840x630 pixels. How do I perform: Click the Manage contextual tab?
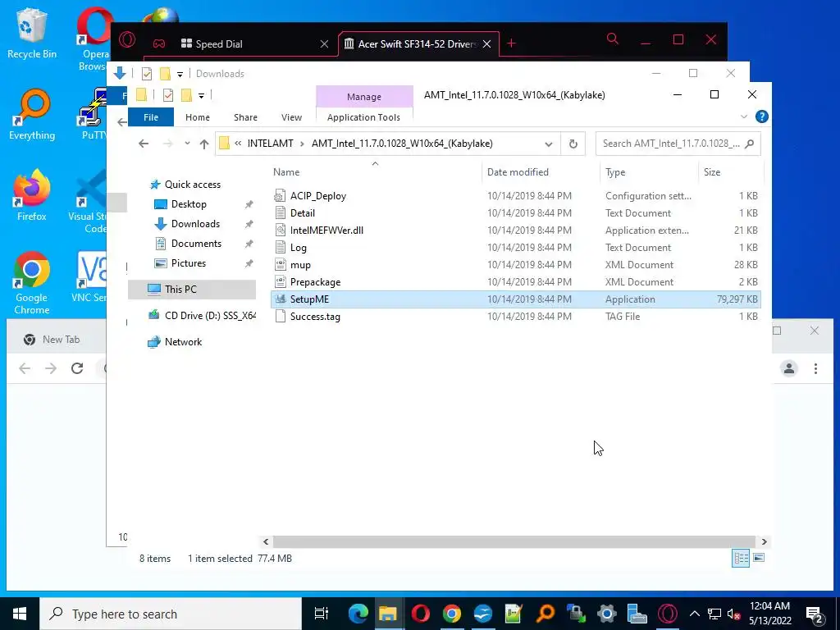coord(364,97)
